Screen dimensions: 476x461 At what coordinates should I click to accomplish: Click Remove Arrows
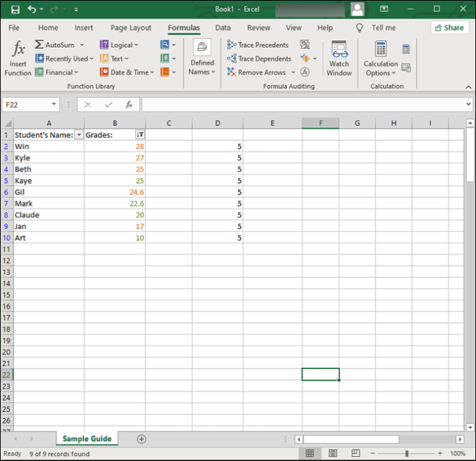click(x=256, y=72)
